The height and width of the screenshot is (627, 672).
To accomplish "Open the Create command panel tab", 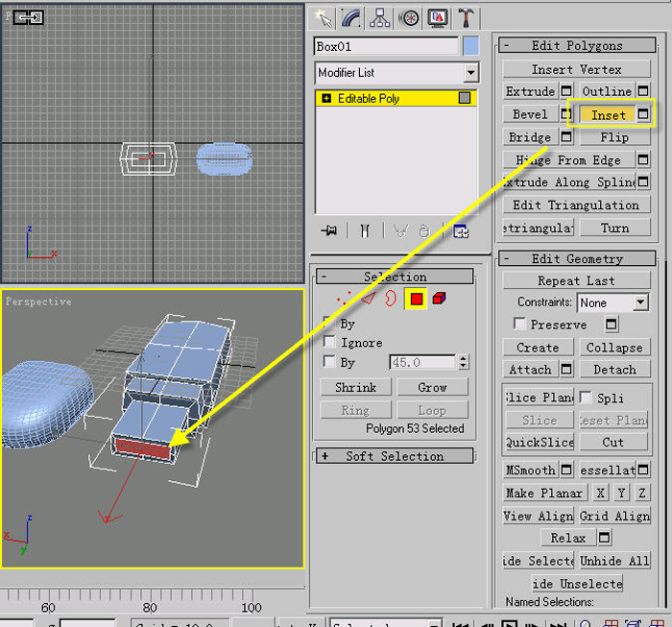I will click(323, 19).
